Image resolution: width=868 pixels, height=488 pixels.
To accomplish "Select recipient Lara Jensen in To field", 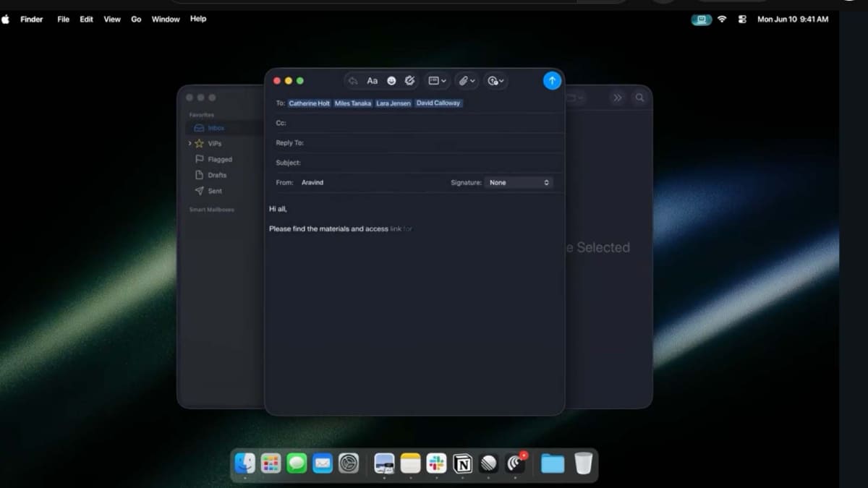I will pos(393,103).
